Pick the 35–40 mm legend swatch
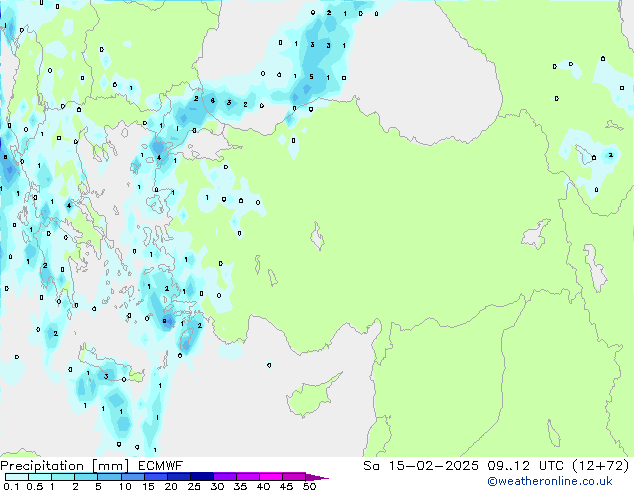This screenshot has width=634, height=490. [x=247, y=477]
